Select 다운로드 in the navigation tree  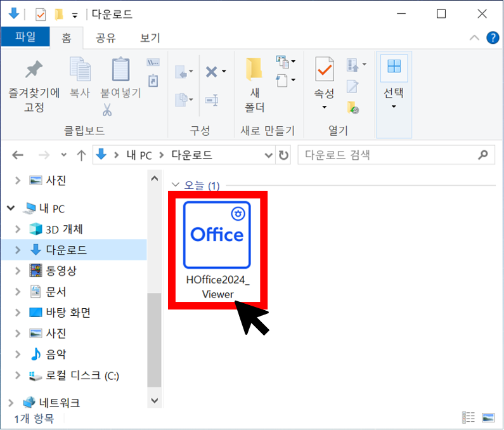click(74, 250)
